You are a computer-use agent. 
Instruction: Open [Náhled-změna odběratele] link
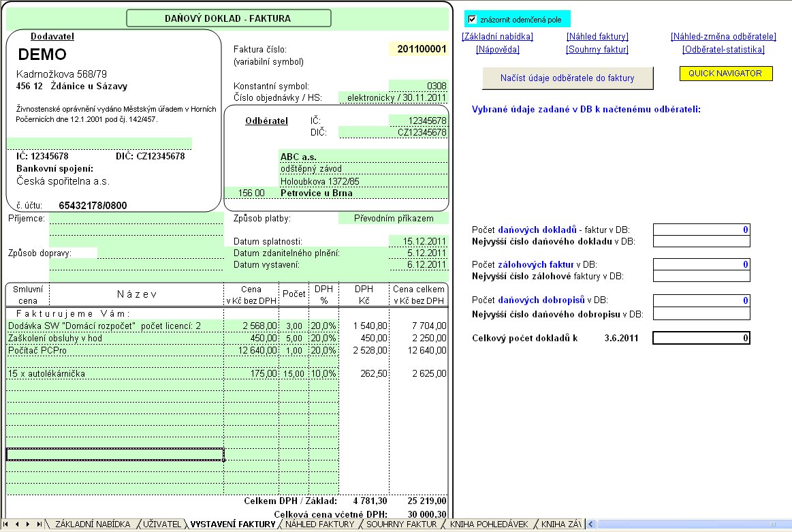point(723,37)
